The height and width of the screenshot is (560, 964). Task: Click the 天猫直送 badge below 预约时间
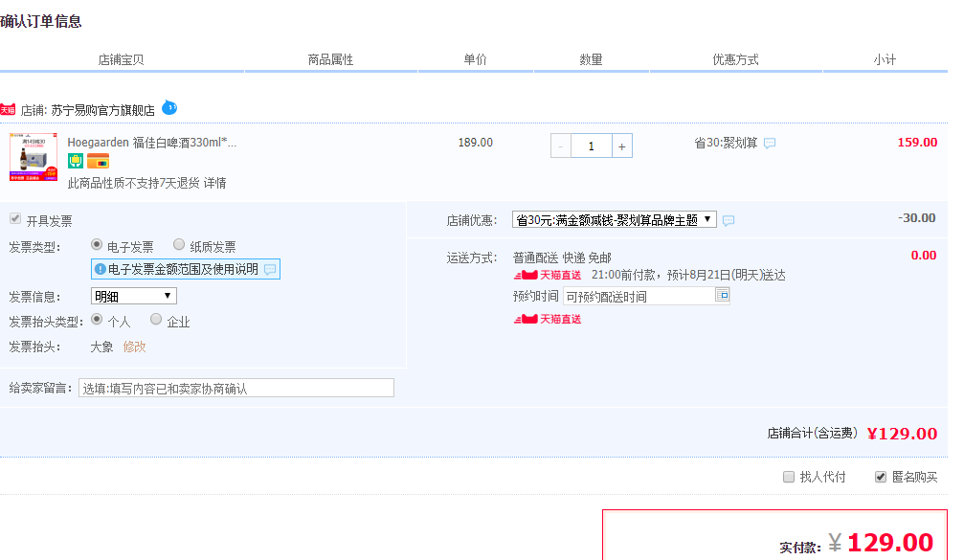click(548, 319)
